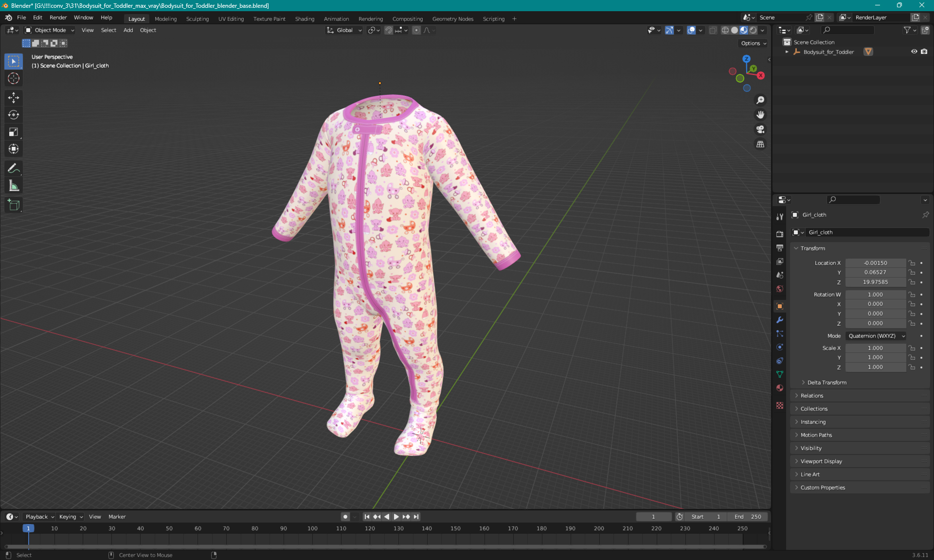The width and height of the screenshot is (934, 560).
Task: Open the Render properties tab
Action: click(780, 234)
